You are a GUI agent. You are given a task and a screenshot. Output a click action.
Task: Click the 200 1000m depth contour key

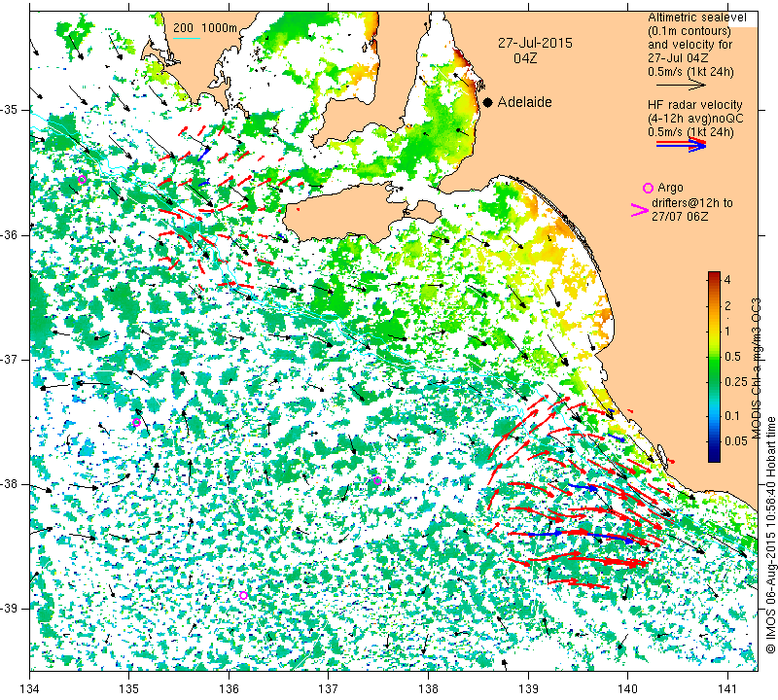(x=205, y=27)
